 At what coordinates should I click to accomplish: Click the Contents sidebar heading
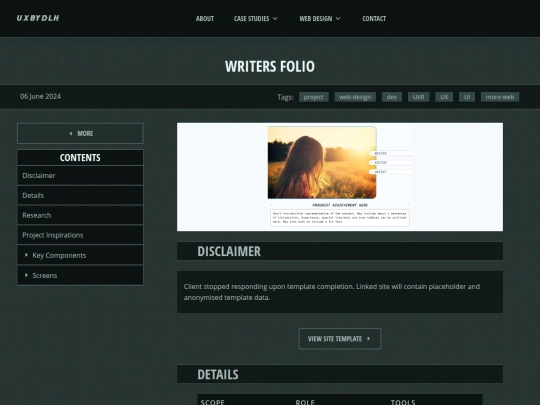pos(80,158)
